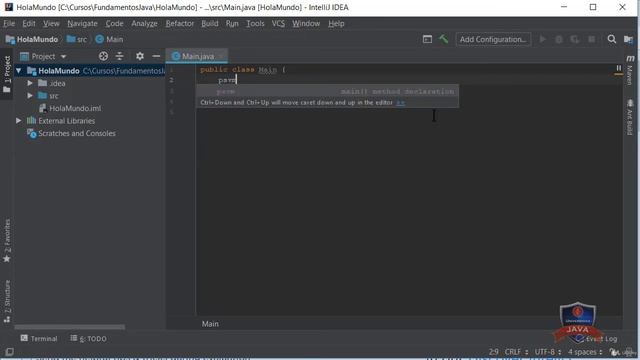Click the '>>' link in completion hint
This screenshot has height=360, width=640.
point(401,102)
